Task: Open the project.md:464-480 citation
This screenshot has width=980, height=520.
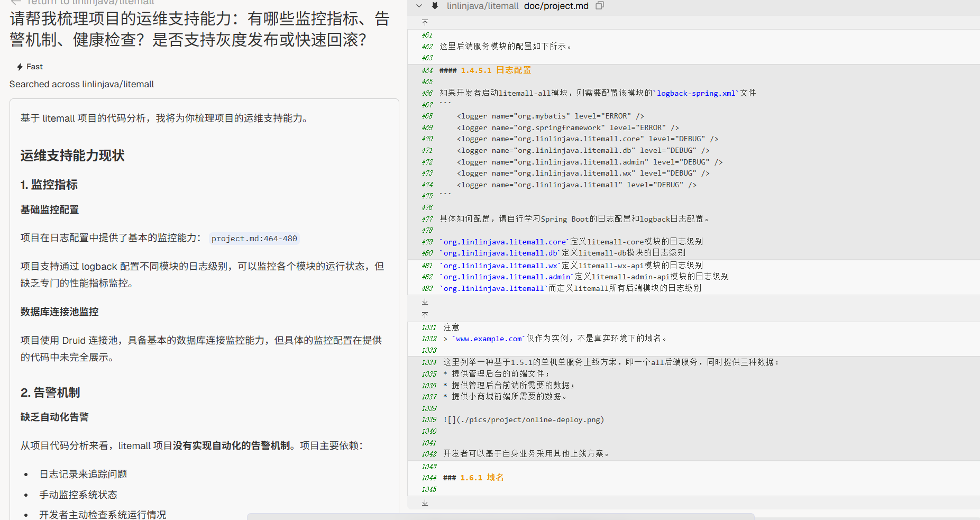Action: [x=254, y=239]
